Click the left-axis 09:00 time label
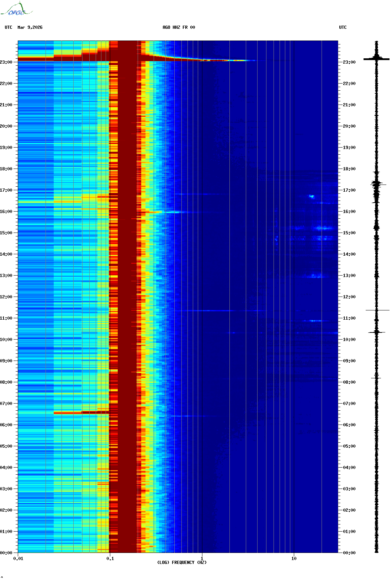Image resolution: width=392 pixels, height=581 pixels. pos(6,361)
